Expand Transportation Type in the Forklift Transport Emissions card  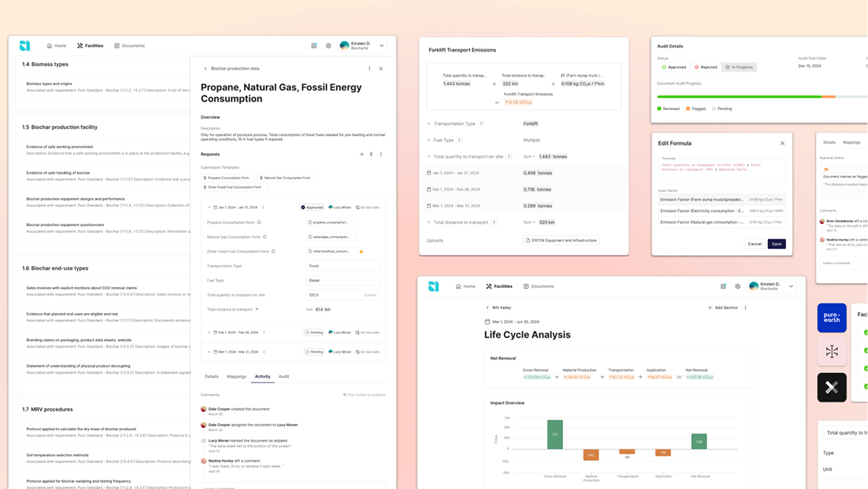(429, 123)
